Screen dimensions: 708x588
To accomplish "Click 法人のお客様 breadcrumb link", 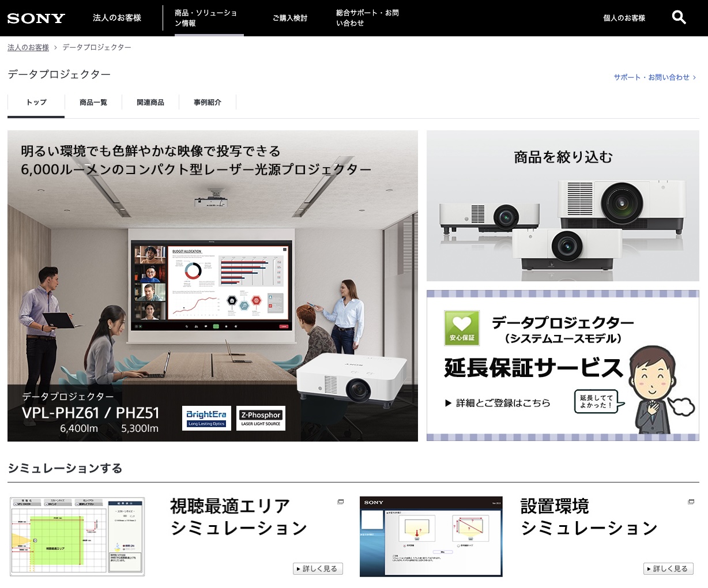I will click(28, 47).
